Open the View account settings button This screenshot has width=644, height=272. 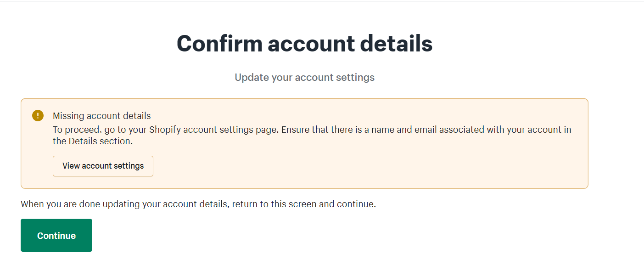[103, 166]
